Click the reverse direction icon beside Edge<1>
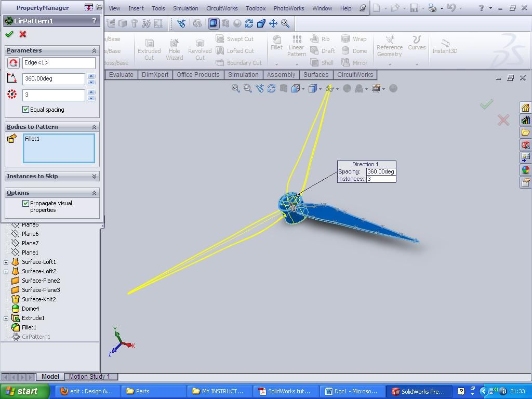Screen dimensions: 532x399 [x=13, y=63]
